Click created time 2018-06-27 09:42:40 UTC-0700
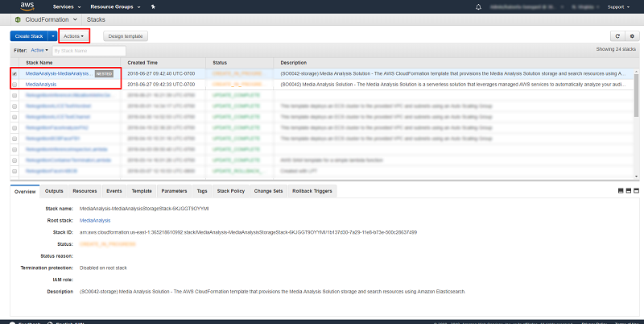 tap(161, 73)
